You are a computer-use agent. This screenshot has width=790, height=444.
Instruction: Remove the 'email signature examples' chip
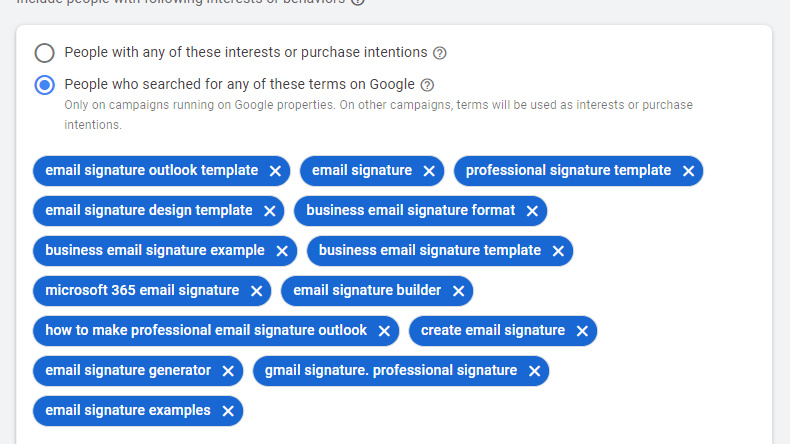point(228,411)
